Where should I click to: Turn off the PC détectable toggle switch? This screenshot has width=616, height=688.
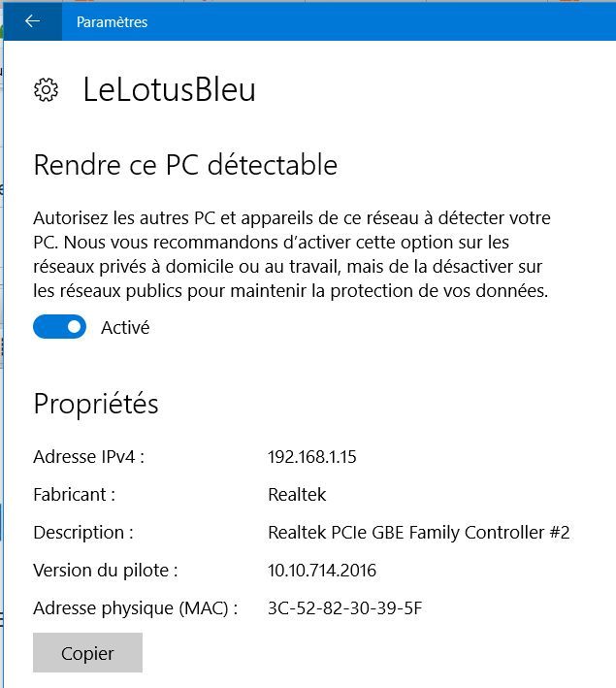click(x=59, y=327)
